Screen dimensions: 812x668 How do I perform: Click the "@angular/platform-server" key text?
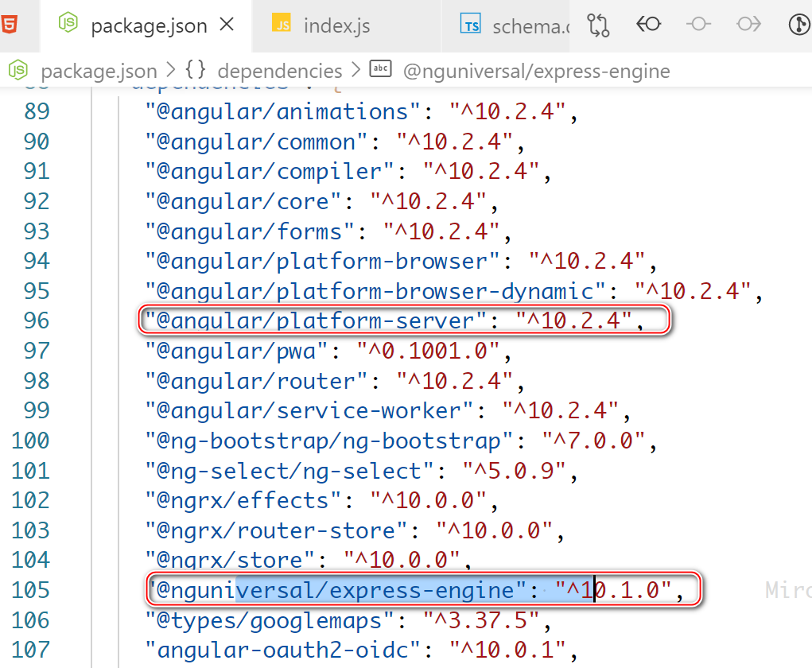[316, 320]
